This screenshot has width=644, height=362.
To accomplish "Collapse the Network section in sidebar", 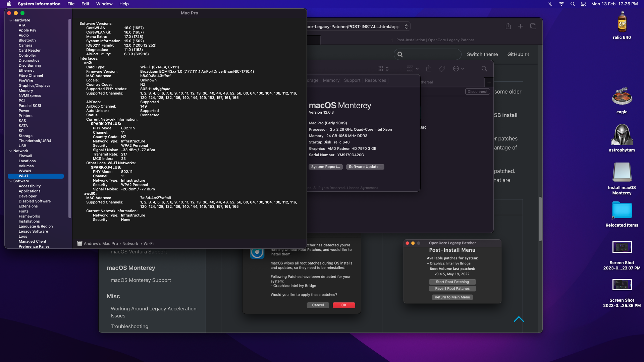I will click(x=11, y=151).
